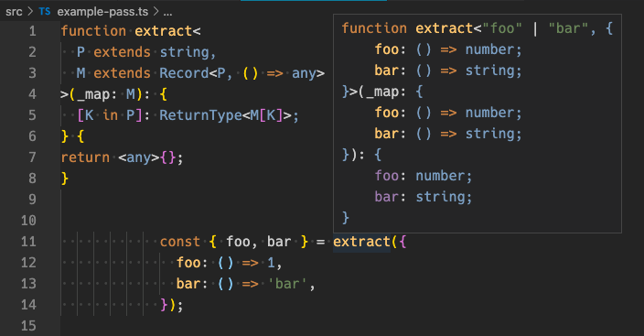This screenshot has height=336, width=644.
Task: Click the 'extract' call on line 11
Action: 361,242
